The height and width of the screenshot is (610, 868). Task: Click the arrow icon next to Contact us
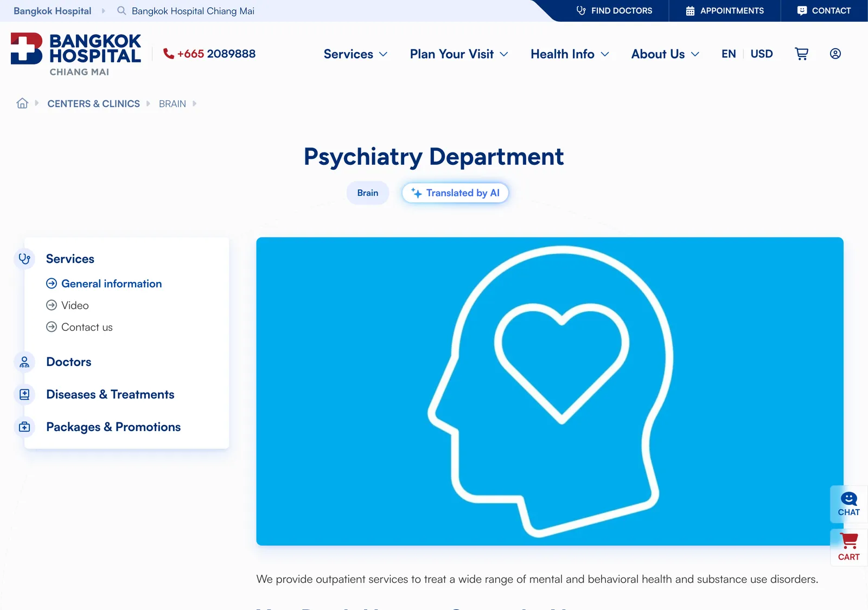click(52, 326)
